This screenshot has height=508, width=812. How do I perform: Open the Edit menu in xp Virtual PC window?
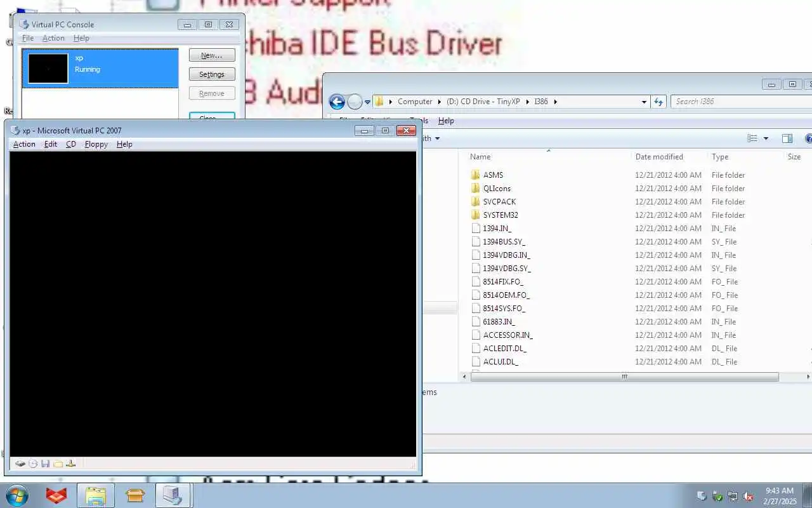click(51, 144)
